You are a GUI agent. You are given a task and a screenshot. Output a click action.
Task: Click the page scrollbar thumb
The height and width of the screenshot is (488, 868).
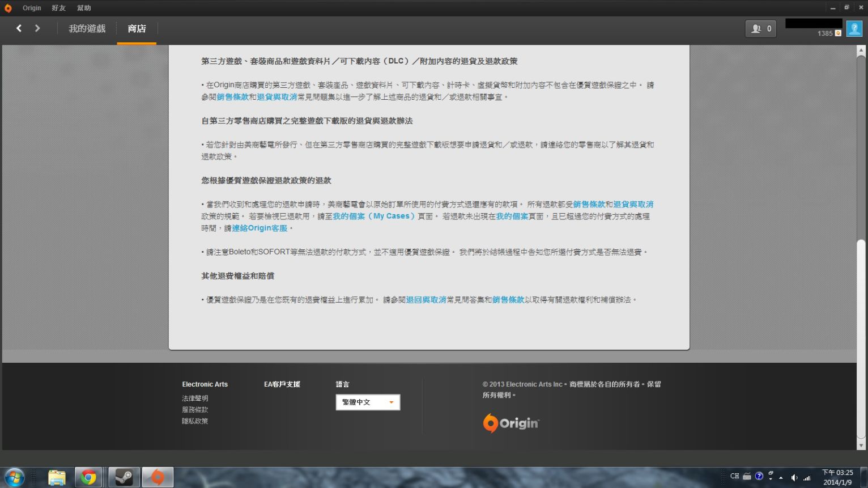[x=861, y=339]
